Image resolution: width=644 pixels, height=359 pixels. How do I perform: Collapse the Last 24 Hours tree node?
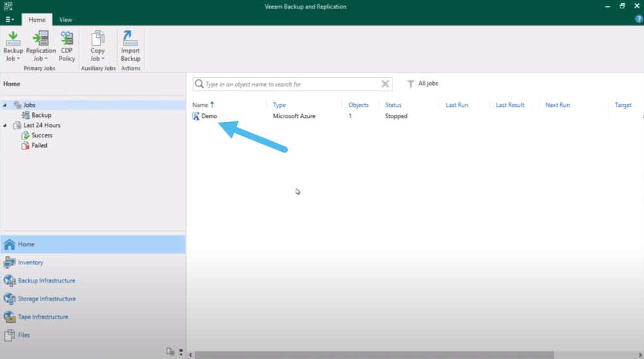coord(5,125)
